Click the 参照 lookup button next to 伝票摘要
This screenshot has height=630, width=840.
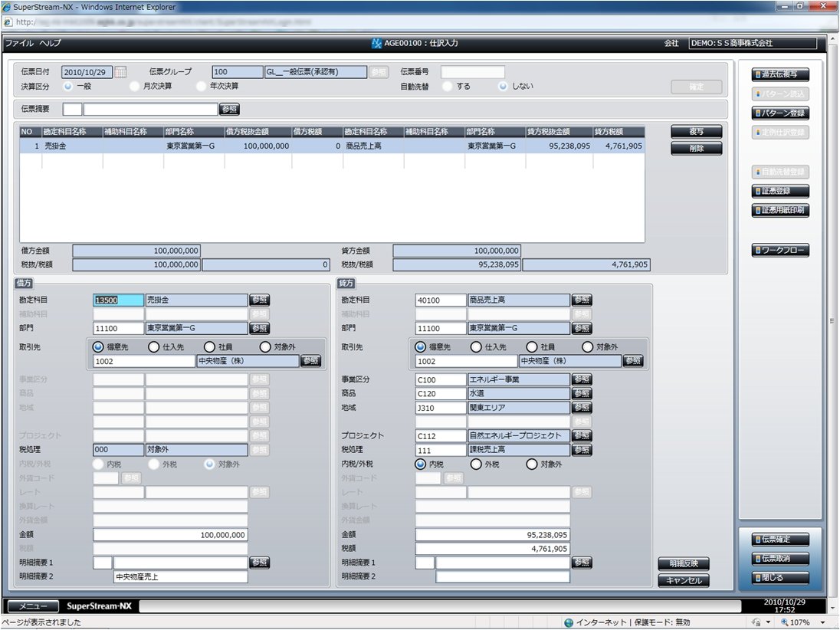(229, 110)
